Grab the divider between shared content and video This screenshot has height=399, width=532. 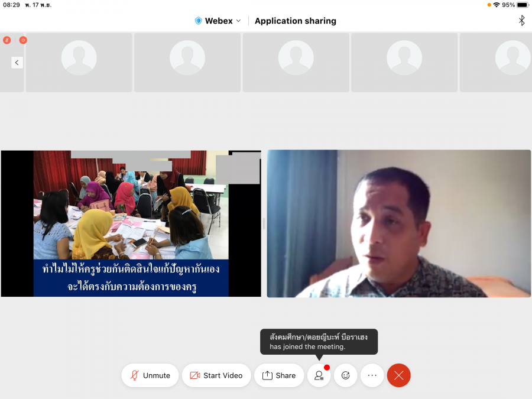[x=264, y=223]
